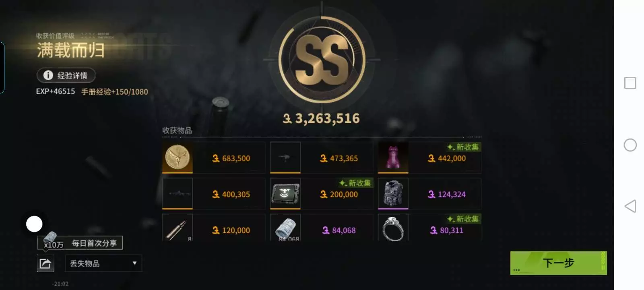Tap the 每日首次分享 reward banner
The width and height of the screenshot is (644, 290).
click(80, 243)
